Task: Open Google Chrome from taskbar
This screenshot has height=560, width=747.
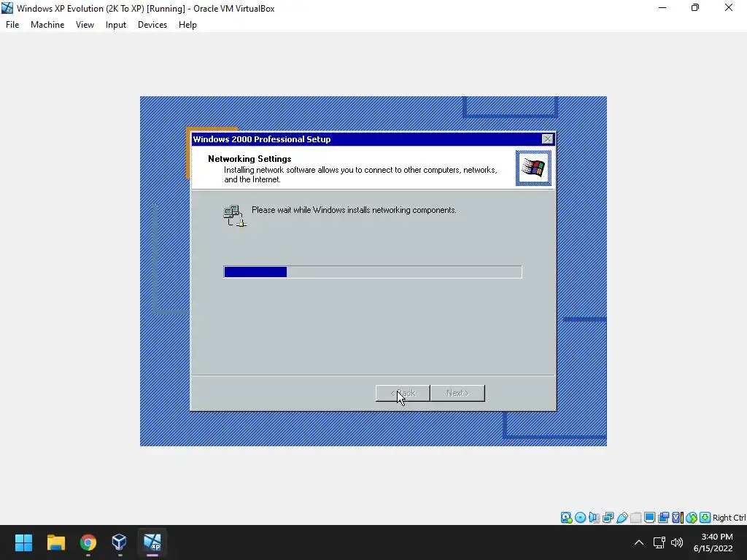Action: (88, 542)
